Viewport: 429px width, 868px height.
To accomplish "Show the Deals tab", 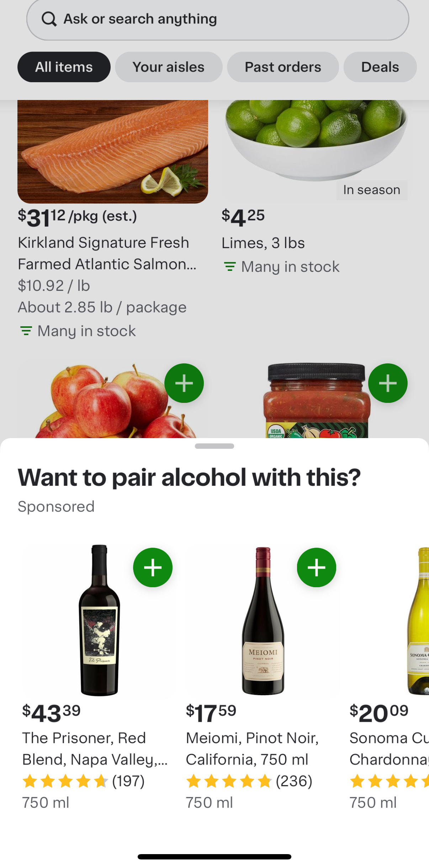I will tap(380, 67).
